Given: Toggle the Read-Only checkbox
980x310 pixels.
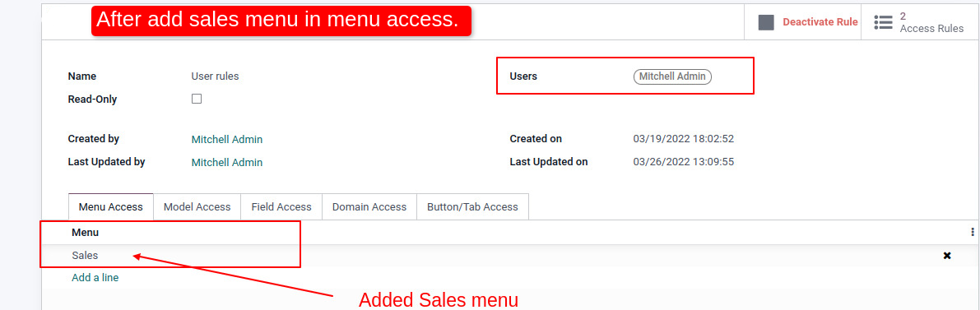Looking at the screenshot, I should [197, 99].
